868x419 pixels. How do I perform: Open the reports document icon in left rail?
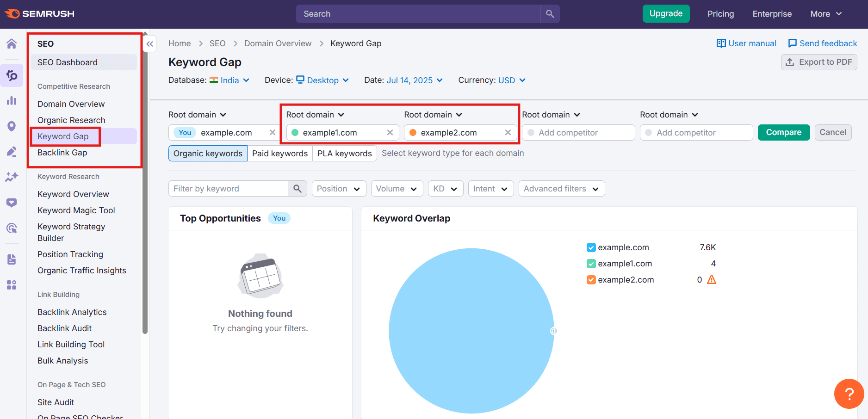[12, 259]
